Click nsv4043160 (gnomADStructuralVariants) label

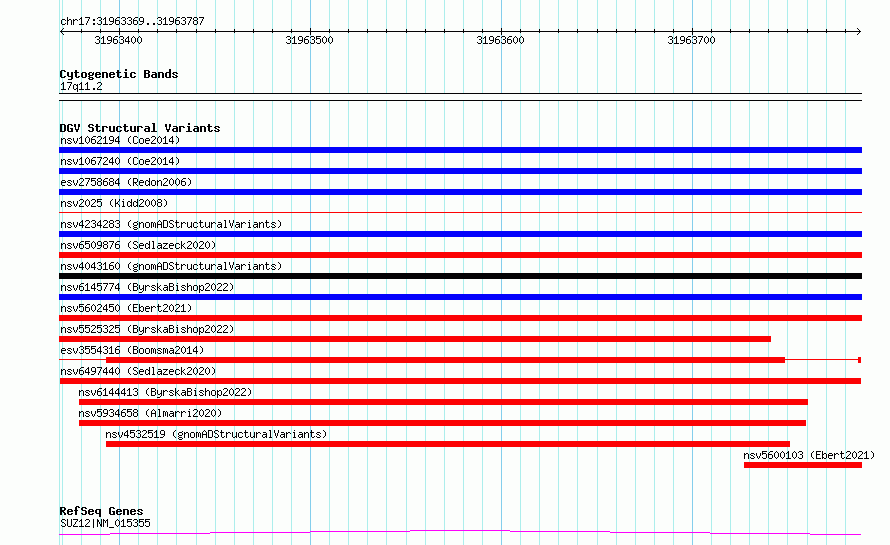pos(171,266)
